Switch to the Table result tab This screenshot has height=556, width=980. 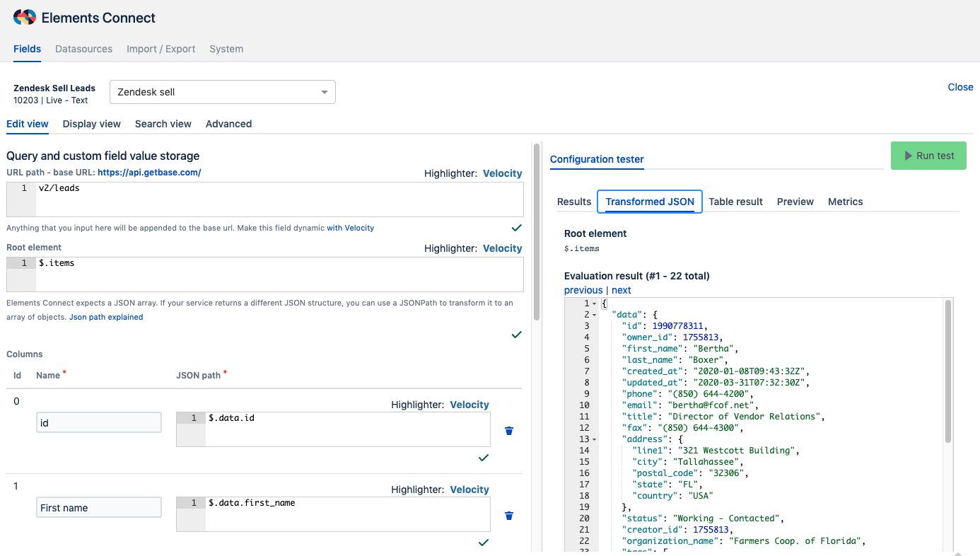(735, 202)
